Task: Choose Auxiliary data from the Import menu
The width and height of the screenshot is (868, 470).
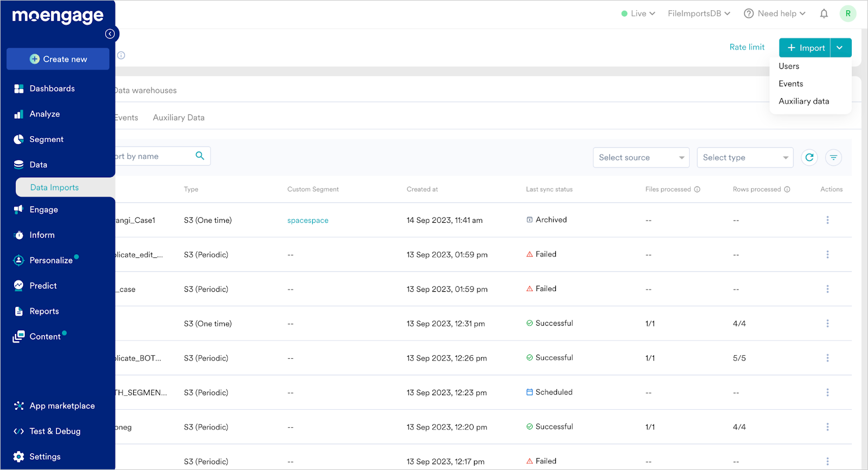Action: coord(804,101)
